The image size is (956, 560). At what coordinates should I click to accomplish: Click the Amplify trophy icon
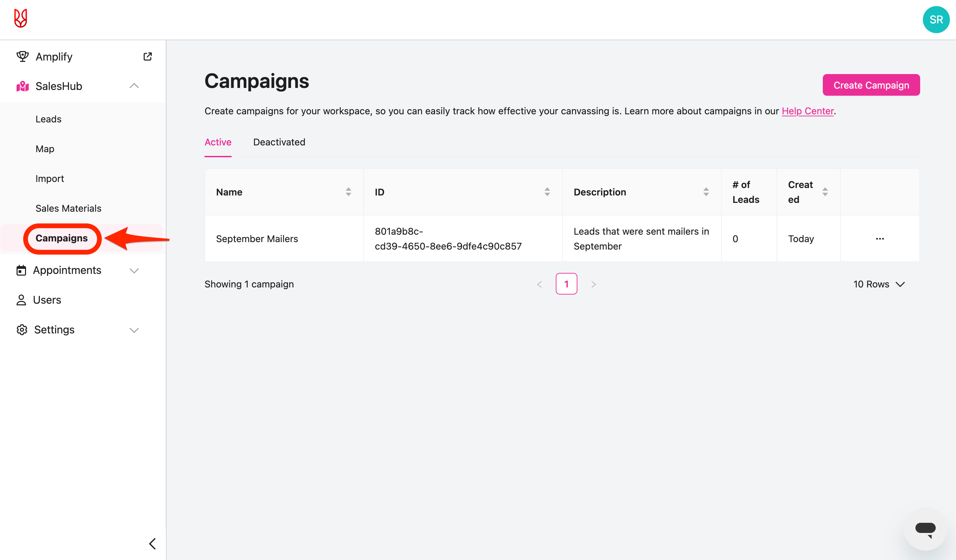[x=22, y=56]
